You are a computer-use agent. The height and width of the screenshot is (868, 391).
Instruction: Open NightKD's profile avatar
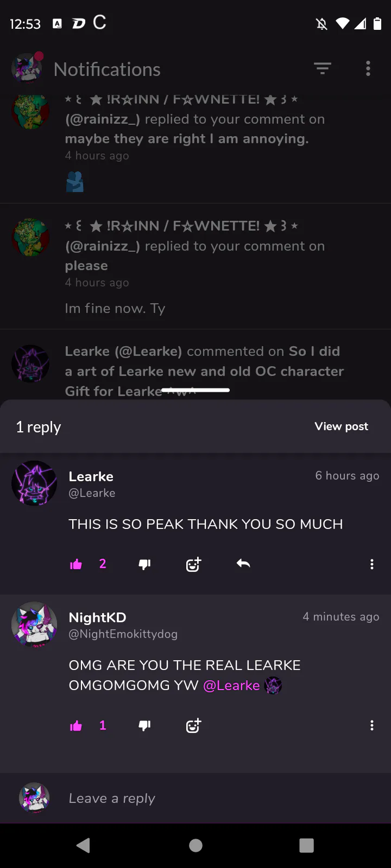point(34,624)
